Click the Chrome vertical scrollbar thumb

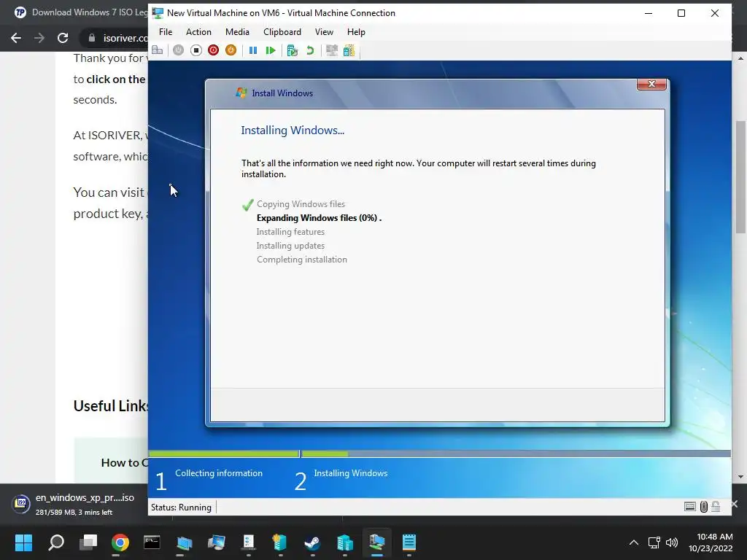pos(740,177)
